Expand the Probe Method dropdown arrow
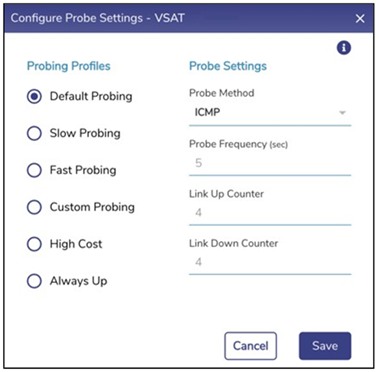The width and height of the screenshot is (379, 372). (x=342, y=113)
